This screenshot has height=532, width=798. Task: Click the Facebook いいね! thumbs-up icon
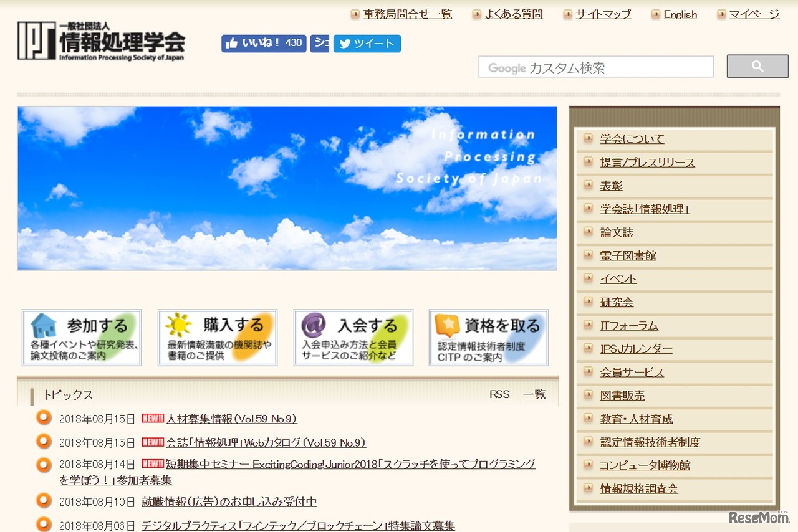(x=233, y=44)
